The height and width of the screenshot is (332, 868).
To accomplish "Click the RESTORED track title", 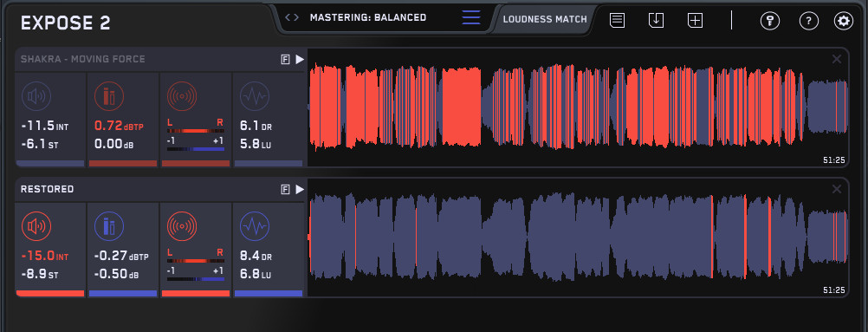I will pyautogui.click(x=47, y=190).
